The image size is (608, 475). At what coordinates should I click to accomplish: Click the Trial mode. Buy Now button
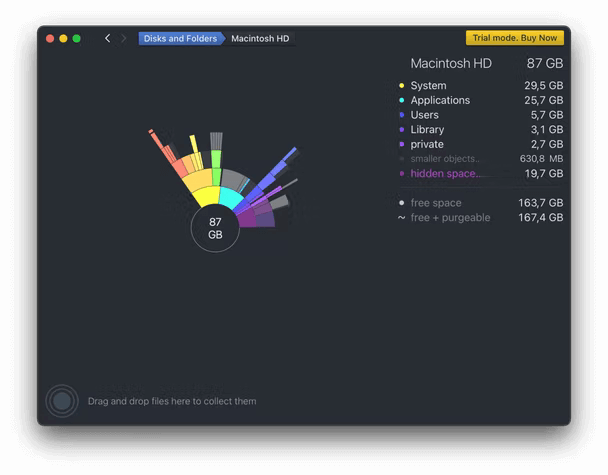click(x=515, y=38)
